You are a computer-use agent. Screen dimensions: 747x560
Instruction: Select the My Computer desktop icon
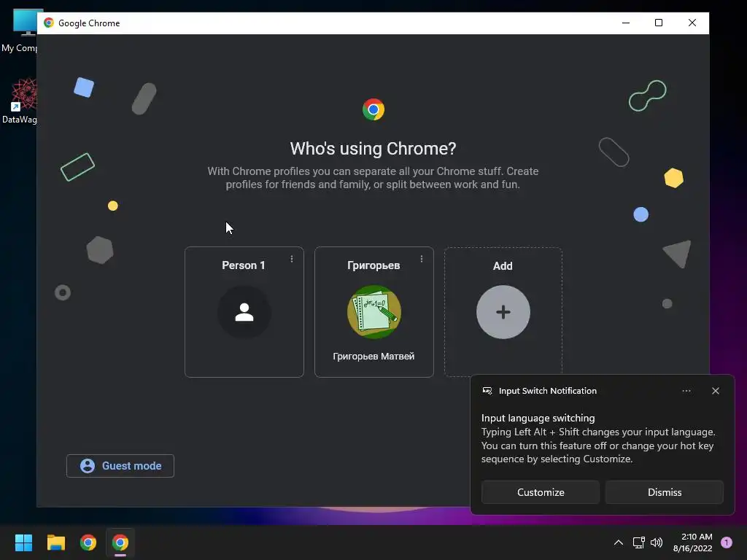20,31
